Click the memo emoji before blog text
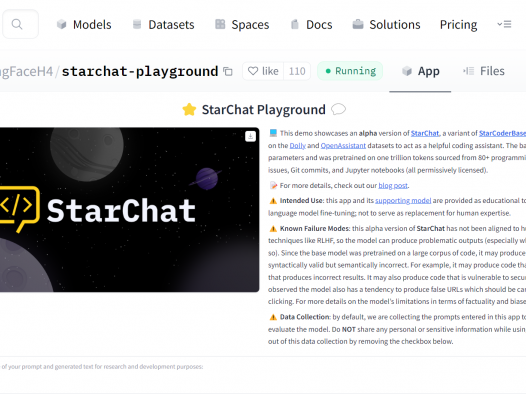 (x=273, y=185)
